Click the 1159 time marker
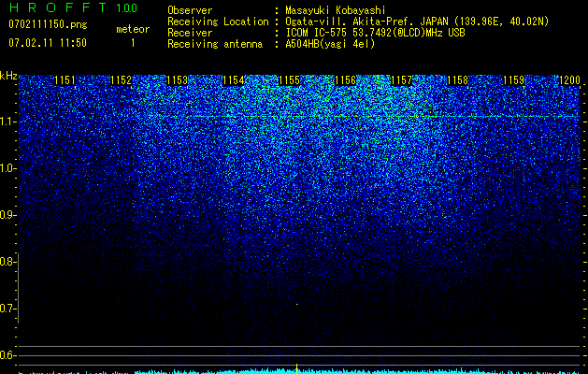This screenshot has height=374, width=588. pos(513,80)
